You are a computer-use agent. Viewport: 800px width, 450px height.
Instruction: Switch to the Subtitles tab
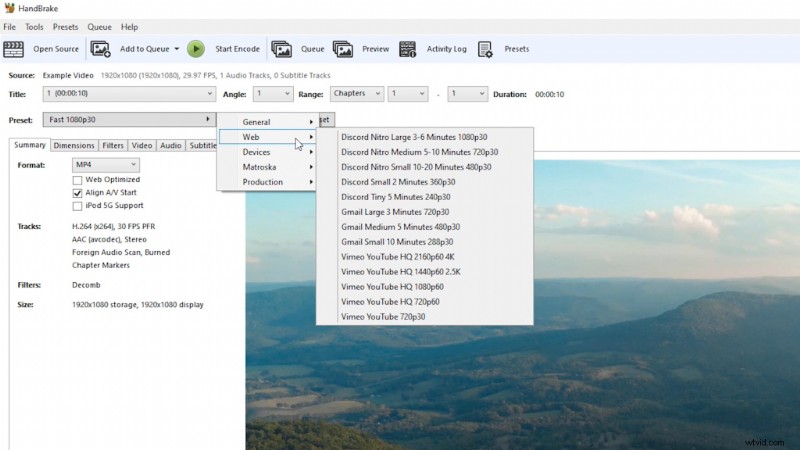202,145
